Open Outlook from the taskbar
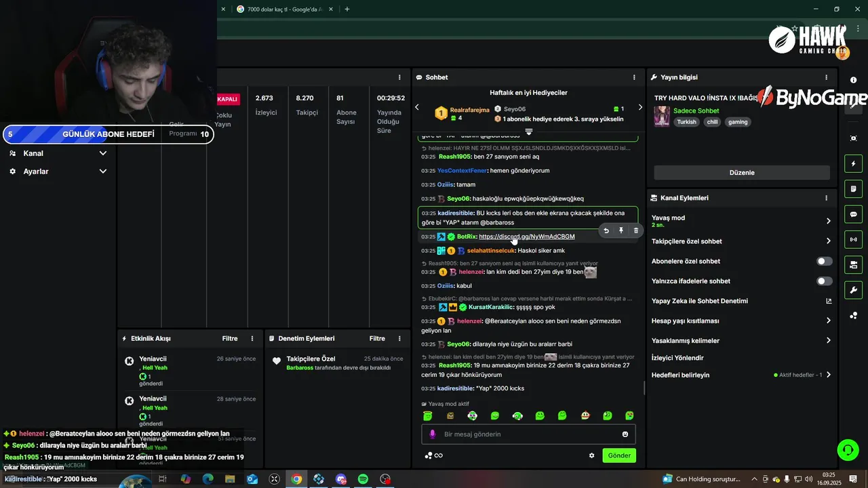Image resolution: width=868 pixels, height=488 pixels. pos(252,479)
